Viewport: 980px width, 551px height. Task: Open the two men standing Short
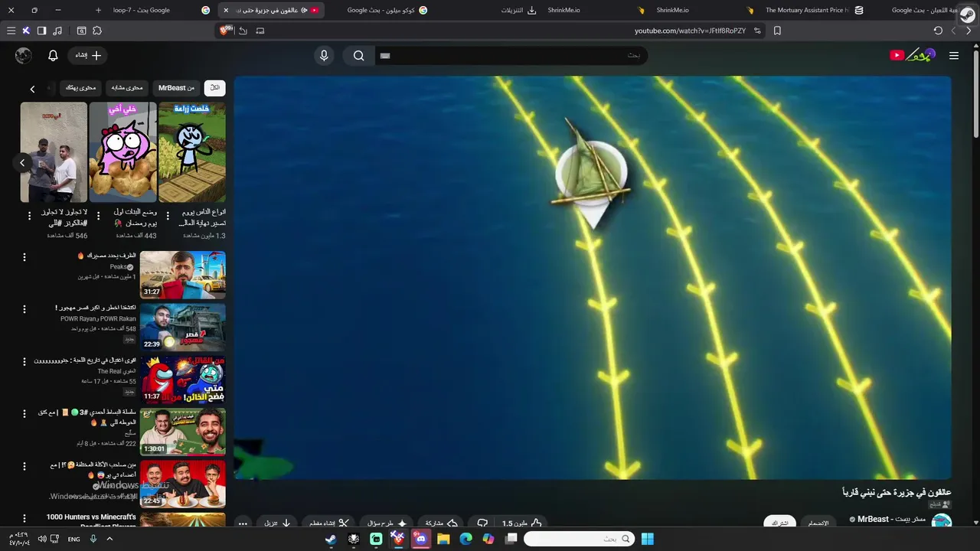click(x=54, y=152)
